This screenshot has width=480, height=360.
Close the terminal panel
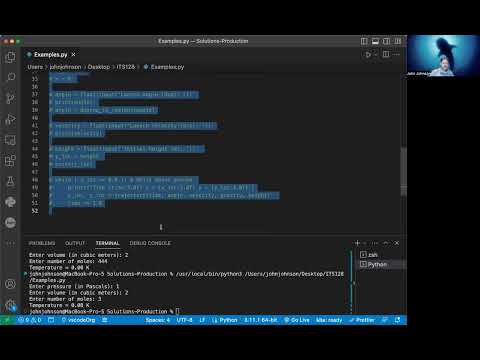coord(397,243)
